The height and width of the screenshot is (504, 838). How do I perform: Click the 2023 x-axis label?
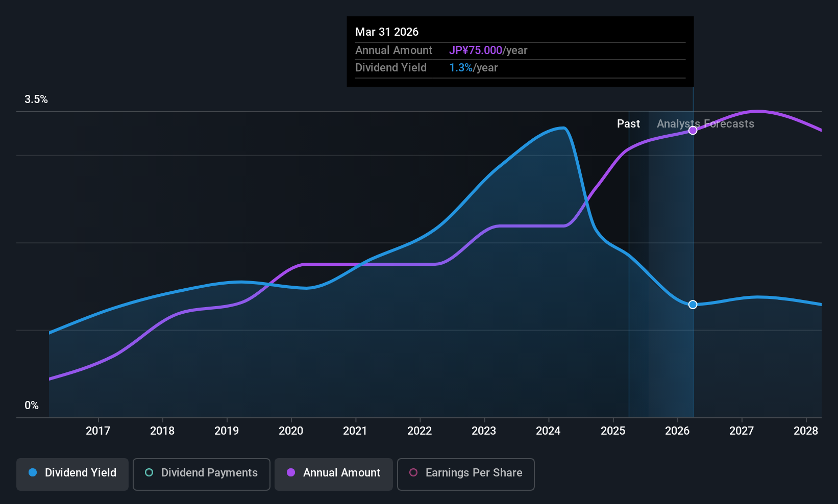(484, 431)
